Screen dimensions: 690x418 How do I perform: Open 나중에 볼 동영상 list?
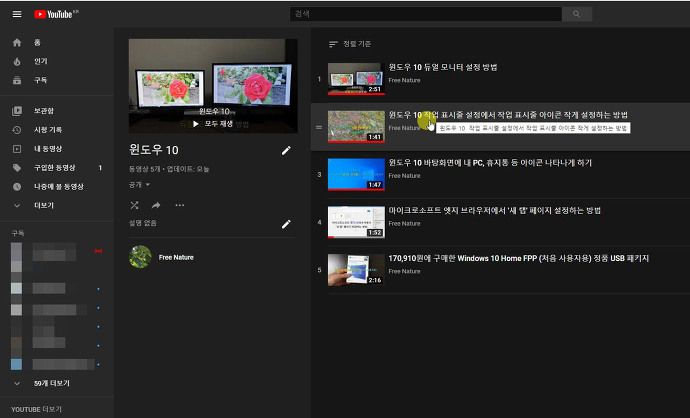pos(57,187)
